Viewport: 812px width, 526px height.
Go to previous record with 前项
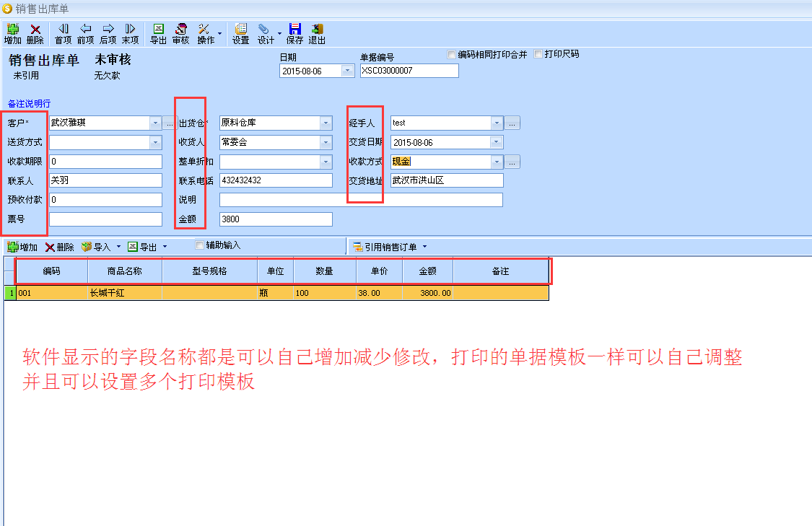pos(85,34)
